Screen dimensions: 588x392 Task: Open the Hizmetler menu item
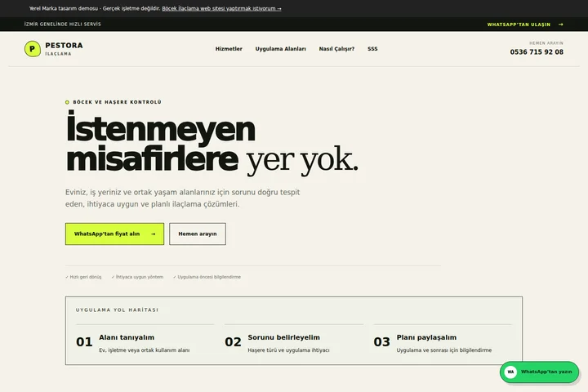(x=229, y=49)
